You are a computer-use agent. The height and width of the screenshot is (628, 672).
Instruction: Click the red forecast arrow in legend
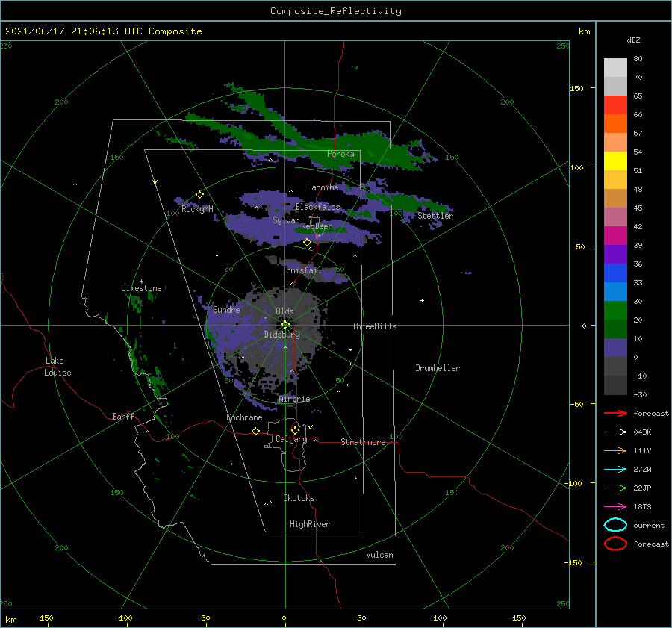click(x=615, y=413)
